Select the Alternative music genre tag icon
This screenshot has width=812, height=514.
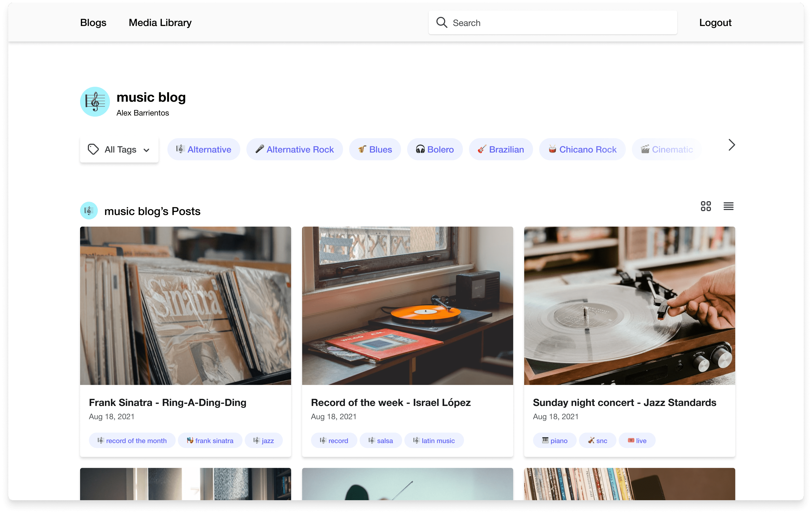click(x=181, y=149)
